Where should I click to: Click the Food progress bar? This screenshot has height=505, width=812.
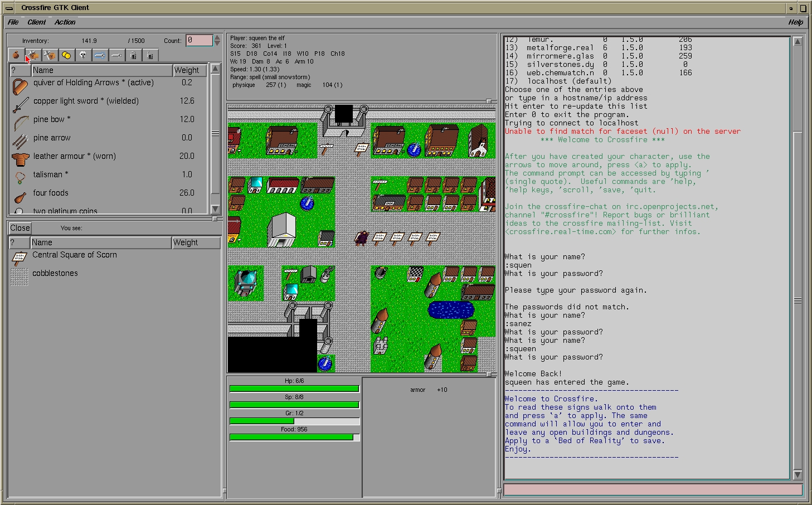tap(294, 437)
